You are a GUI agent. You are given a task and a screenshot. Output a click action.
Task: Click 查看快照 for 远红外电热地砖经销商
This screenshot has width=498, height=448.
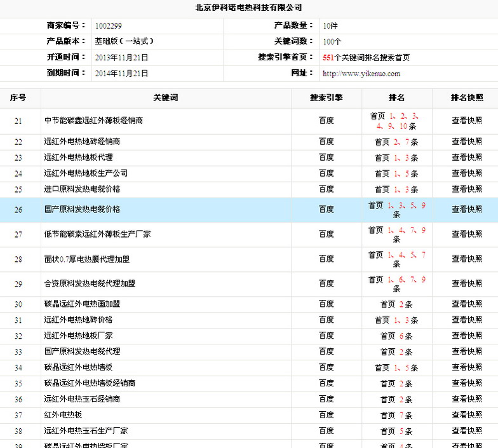point(467,141)
